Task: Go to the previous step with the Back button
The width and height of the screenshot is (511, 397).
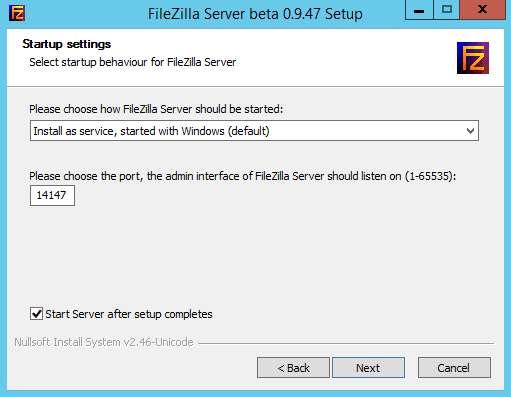Action: [x=293, y=368]
